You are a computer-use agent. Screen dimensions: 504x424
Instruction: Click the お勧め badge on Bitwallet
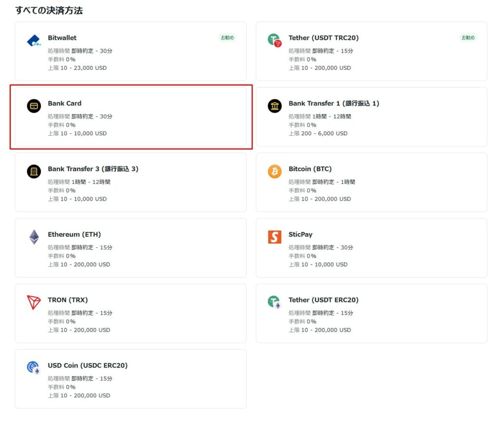(227, 37)
